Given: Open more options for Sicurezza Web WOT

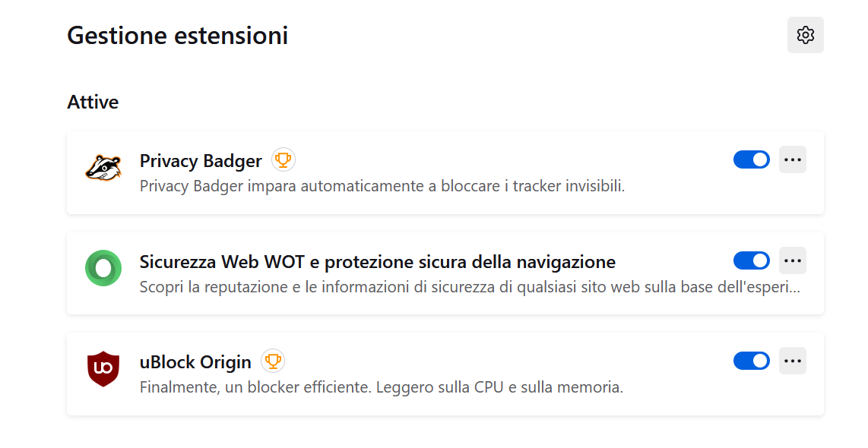Looking at the screenshot, I should pos(793,260).
